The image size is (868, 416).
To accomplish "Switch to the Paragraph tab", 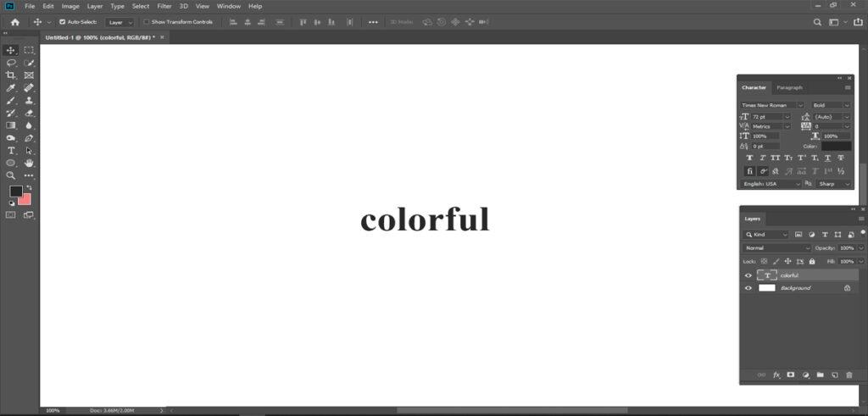I will point(789,88).
